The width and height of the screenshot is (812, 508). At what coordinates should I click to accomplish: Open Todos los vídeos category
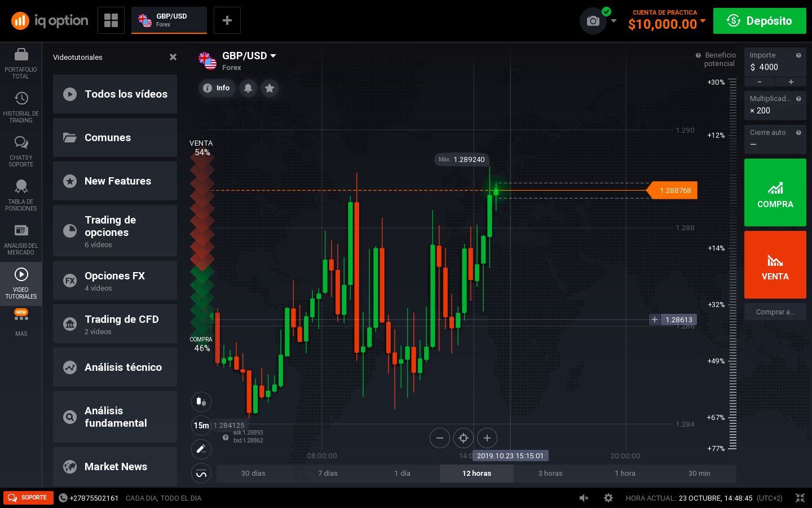(x=115, y=94)
